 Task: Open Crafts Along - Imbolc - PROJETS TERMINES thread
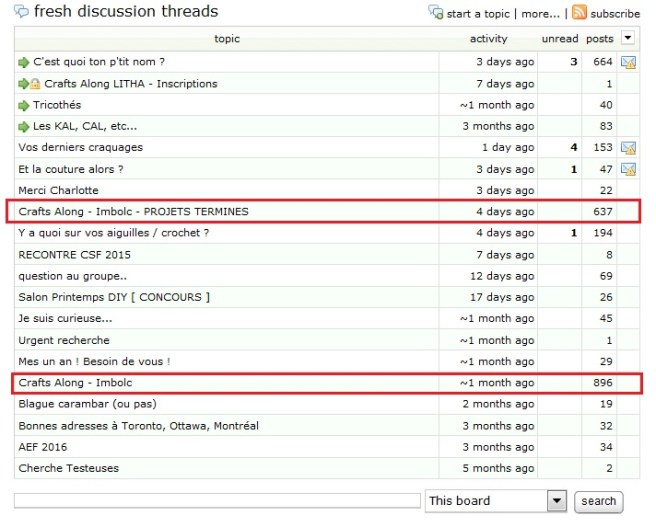(133, 212)
